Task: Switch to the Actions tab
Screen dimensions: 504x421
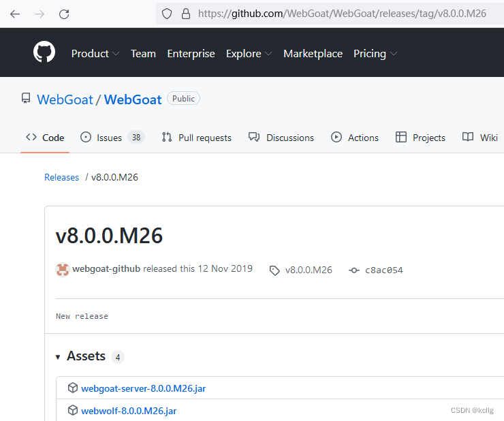Action: 355,138
